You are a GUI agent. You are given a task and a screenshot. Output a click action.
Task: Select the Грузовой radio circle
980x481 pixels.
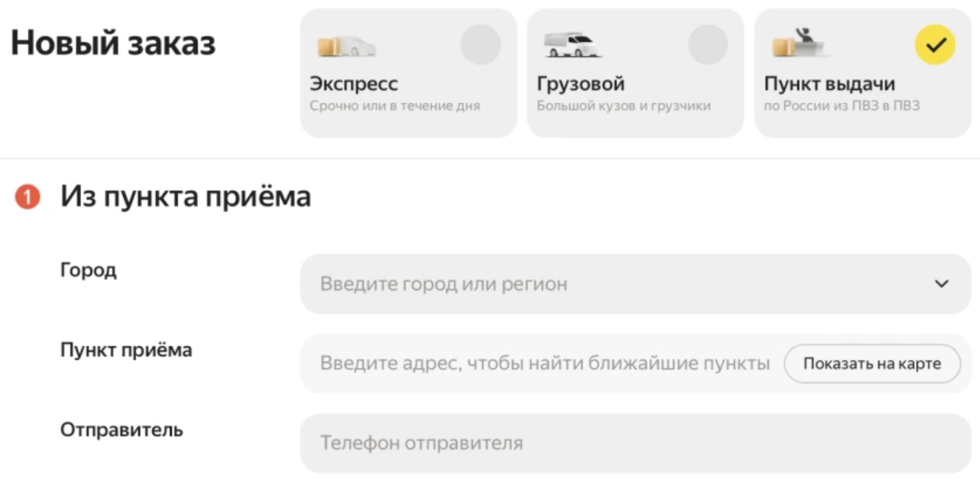707,44
